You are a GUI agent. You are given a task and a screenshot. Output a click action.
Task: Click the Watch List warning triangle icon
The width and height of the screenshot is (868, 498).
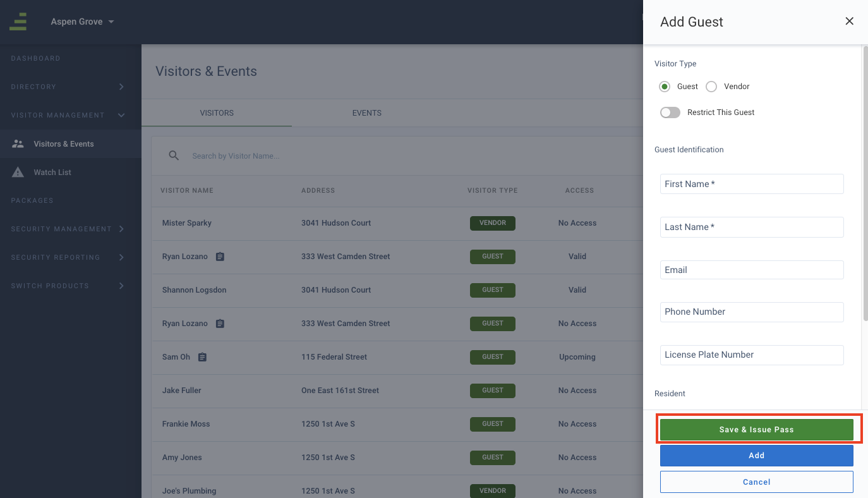point(18,173)
